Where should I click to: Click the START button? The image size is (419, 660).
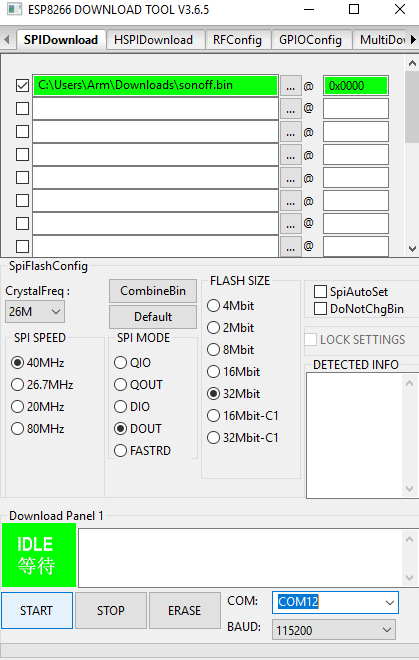37,610
